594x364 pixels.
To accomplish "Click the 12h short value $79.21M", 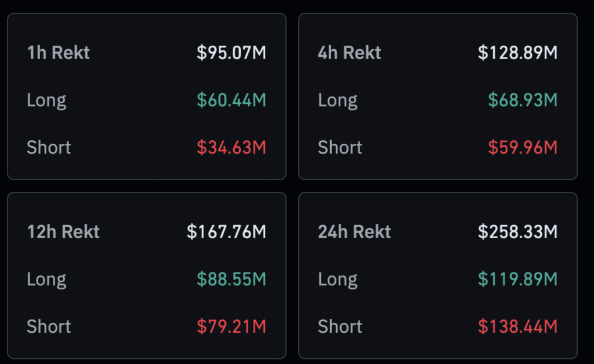I will pyautogui.click(x=231, y=326).
